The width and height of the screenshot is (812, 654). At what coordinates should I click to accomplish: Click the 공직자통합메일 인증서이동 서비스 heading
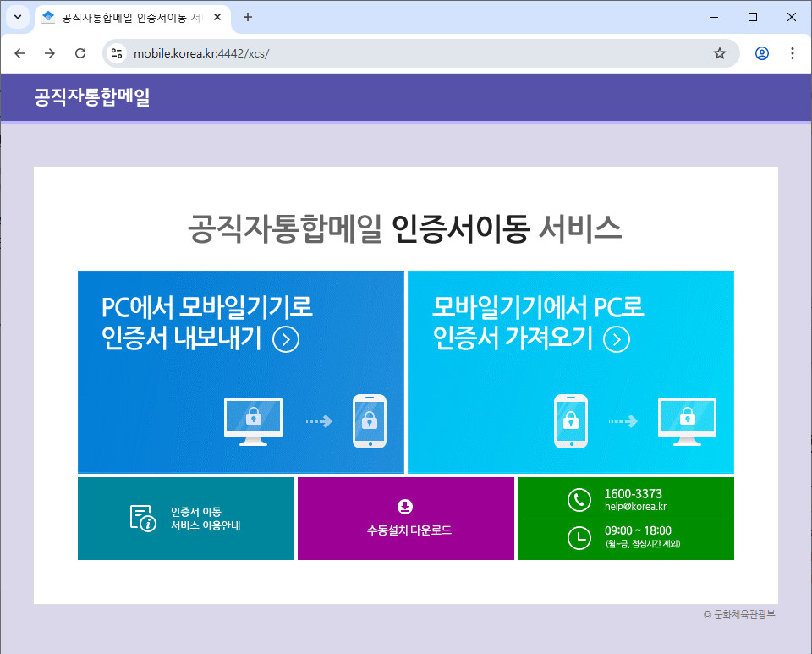(x=404, y=228)
